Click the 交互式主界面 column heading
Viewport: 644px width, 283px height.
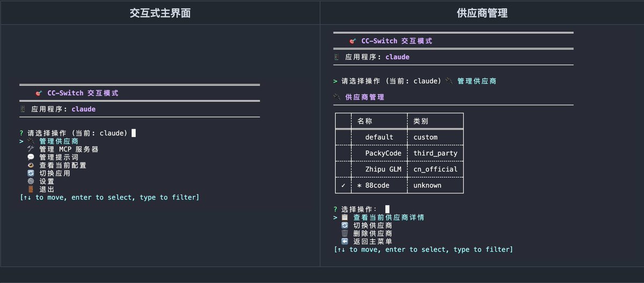160,13
